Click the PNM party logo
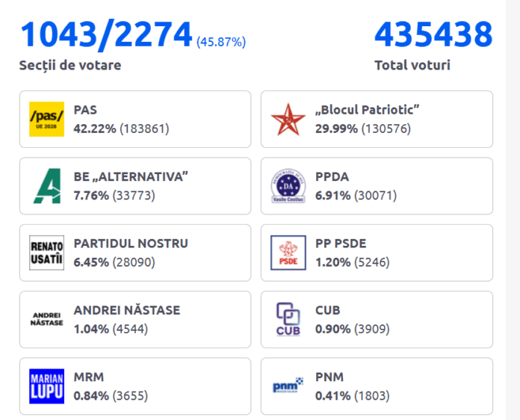 point(288,386)
